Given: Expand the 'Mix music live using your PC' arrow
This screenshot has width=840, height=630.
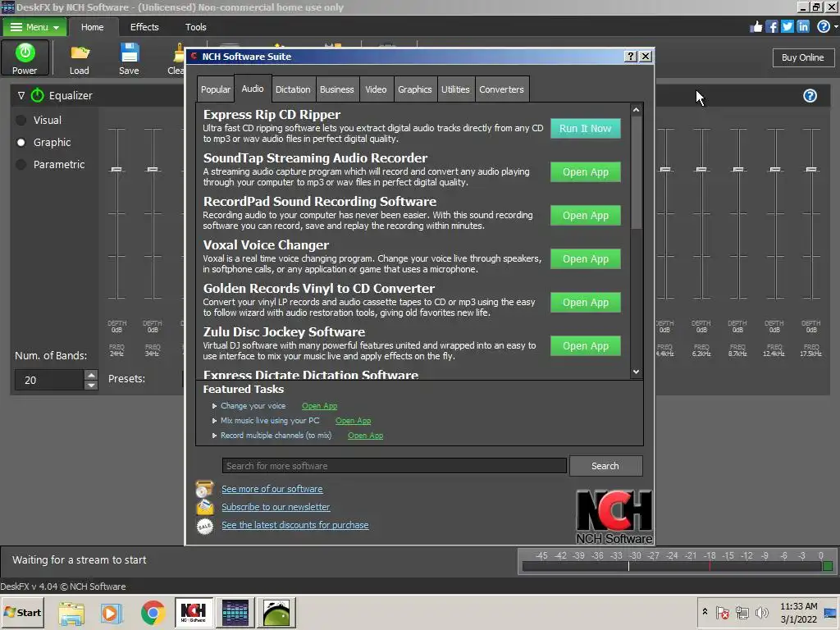Looking at the screenshot, I should 214,421.
